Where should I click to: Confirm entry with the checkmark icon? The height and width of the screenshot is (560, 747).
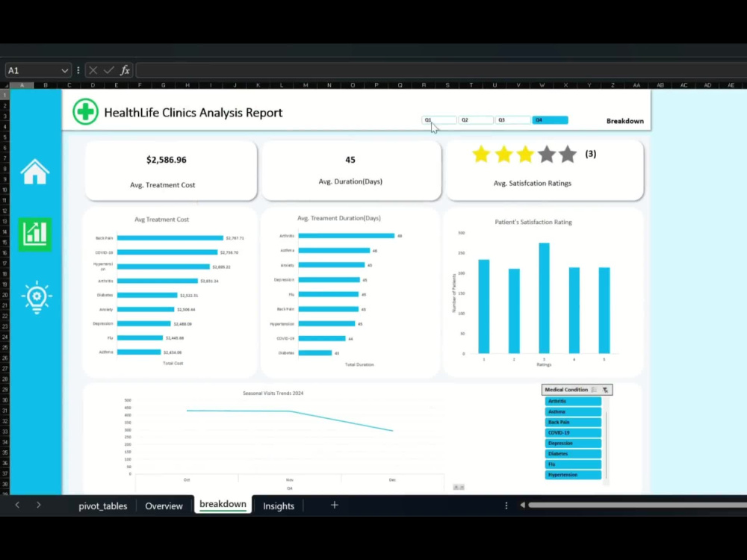coord(108,70)
